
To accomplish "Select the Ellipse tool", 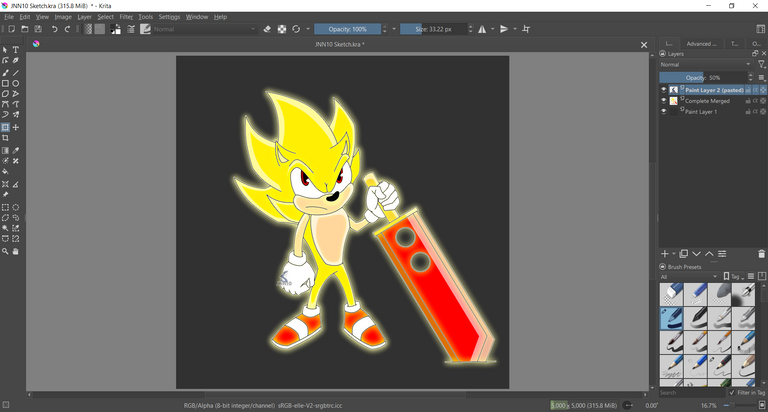I will tap(16, 83).
